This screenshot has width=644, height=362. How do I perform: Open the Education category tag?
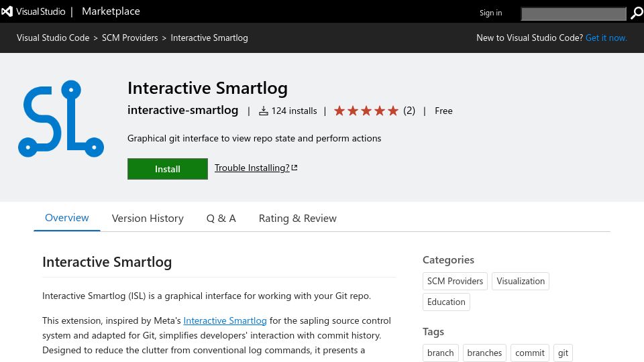[446, 302]
